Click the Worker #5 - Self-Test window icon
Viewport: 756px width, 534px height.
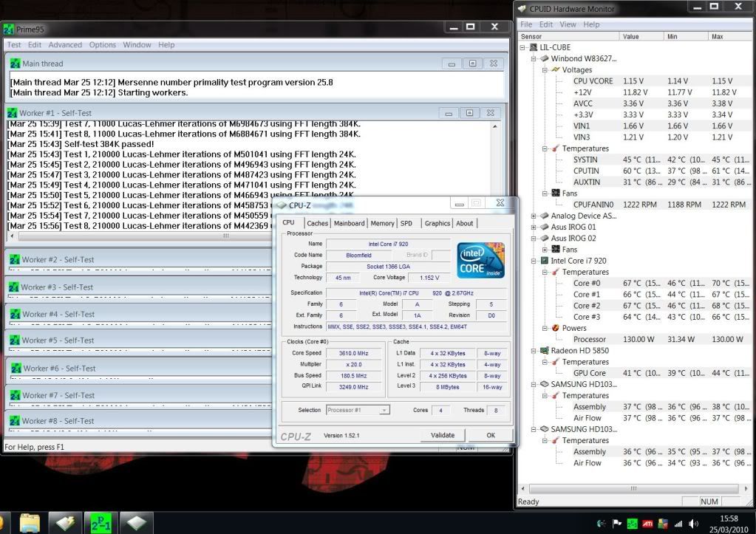[x=15, y=340]
